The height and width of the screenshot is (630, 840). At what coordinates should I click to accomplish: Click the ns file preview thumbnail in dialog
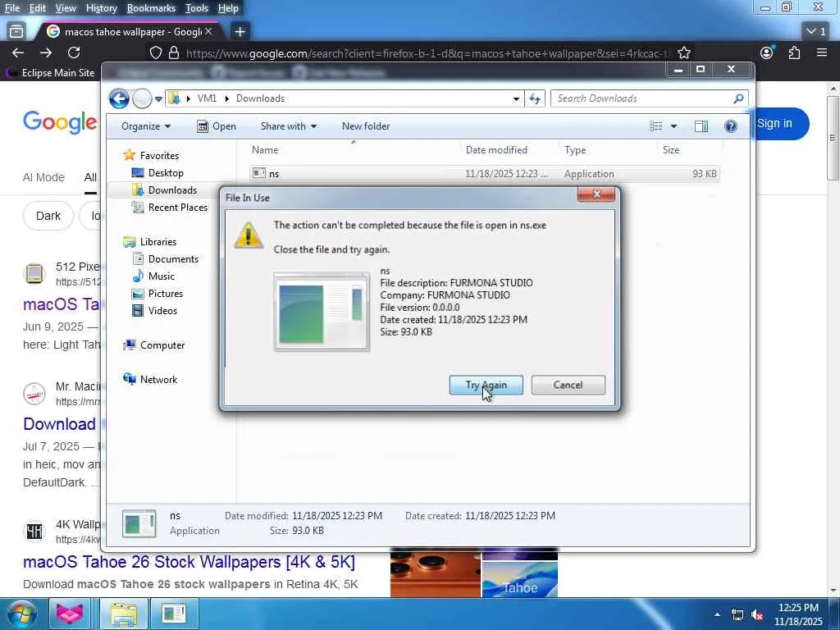click(x=322, y=311)
